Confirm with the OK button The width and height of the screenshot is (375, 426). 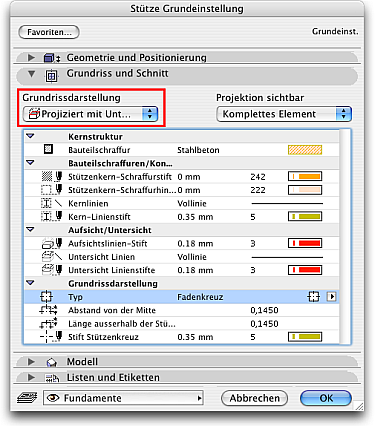click(326, 398)
